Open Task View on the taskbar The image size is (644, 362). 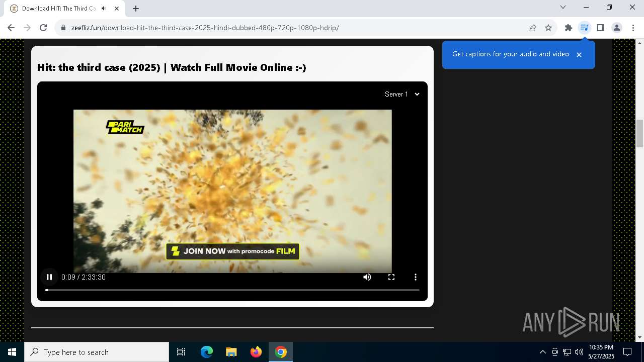click(181, 352)
